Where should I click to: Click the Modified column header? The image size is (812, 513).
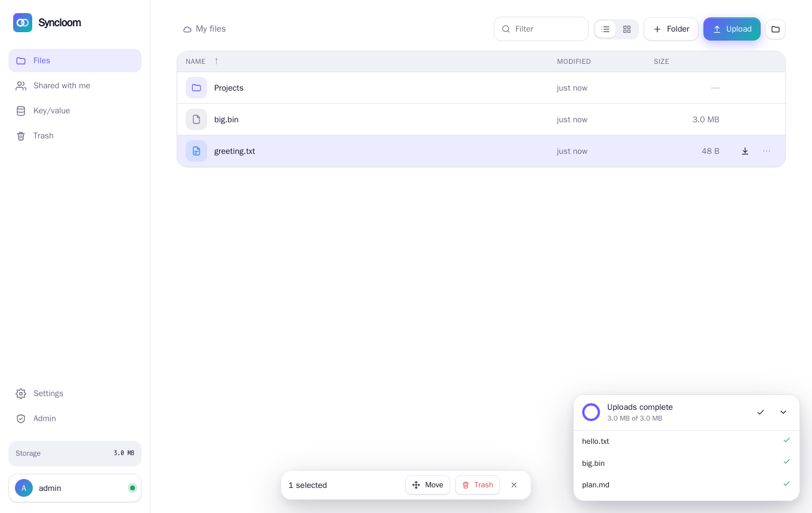(574, 61)
